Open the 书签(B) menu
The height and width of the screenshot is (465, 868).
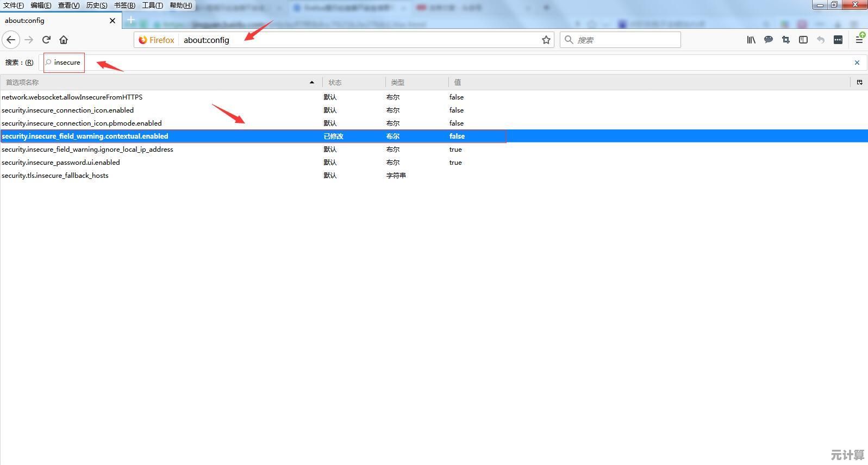[124, 5]
